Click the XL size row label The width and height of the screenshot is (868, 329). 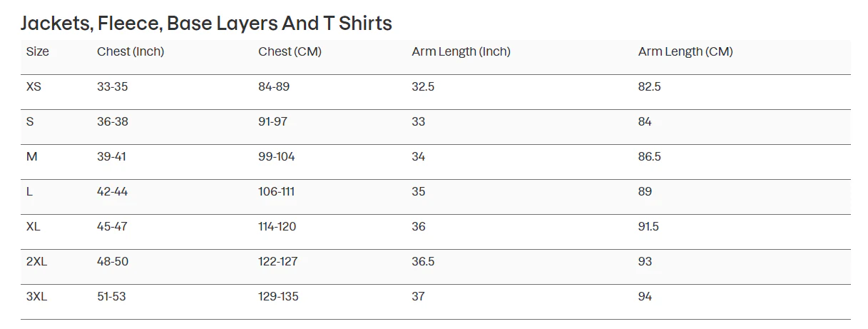click(x=34, y=226)
